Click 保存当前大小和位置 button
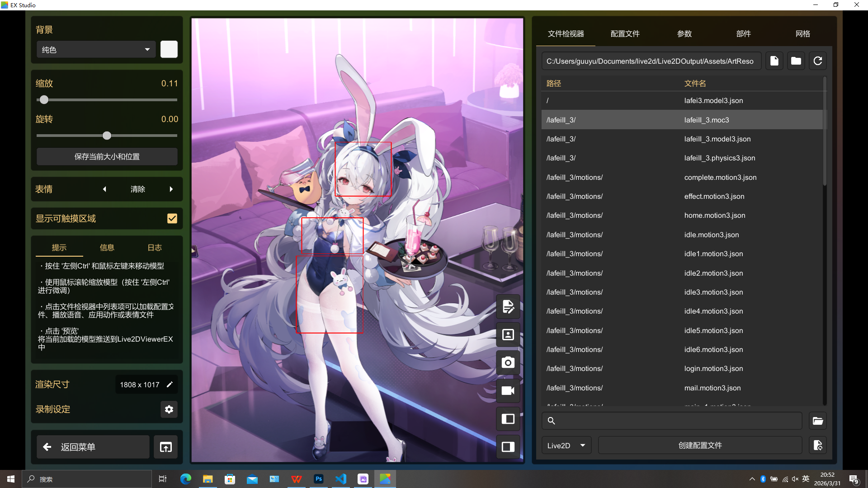The height and width of the screenshot is (488, 868). 107,157
